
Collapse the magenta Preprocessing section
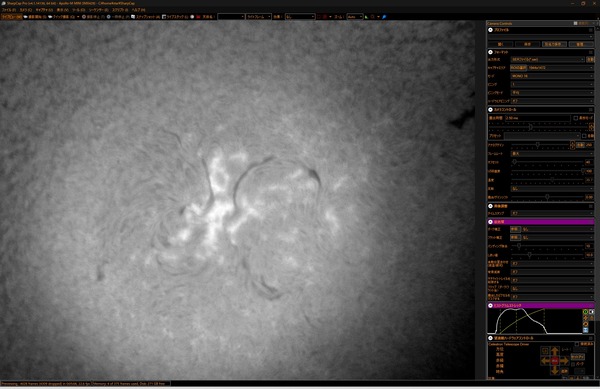(x=491, y=221)
